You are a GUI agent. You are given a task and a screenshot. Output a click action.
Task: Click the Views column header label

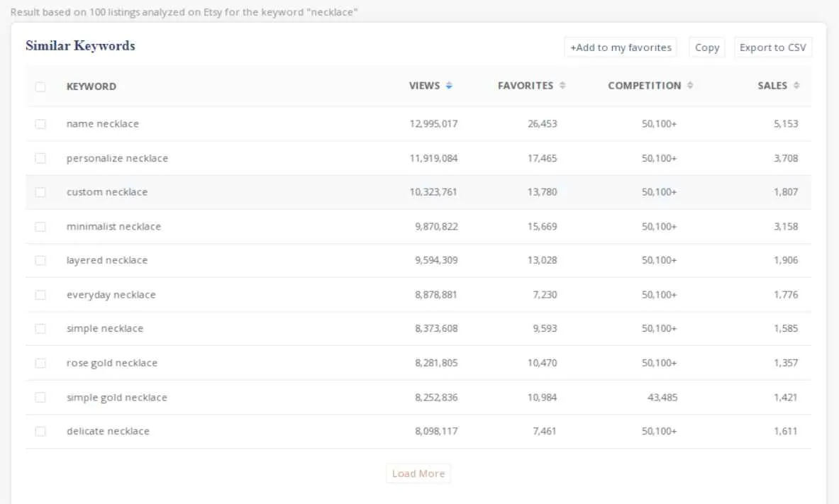(424, 86)
